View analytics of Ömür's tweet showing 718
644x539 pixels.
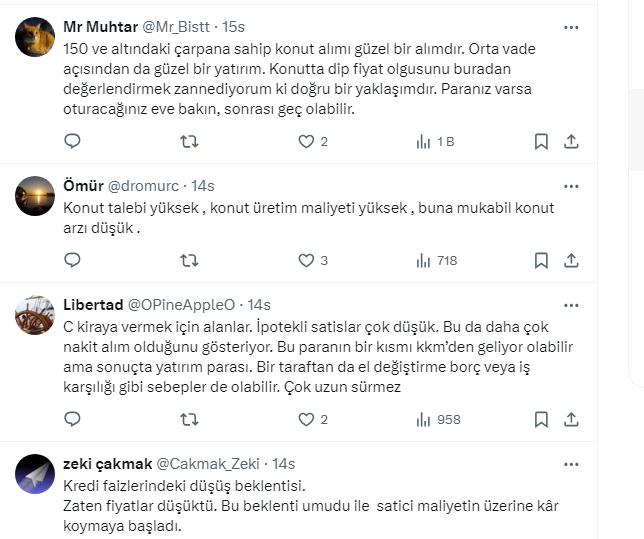tap(436, 260)
